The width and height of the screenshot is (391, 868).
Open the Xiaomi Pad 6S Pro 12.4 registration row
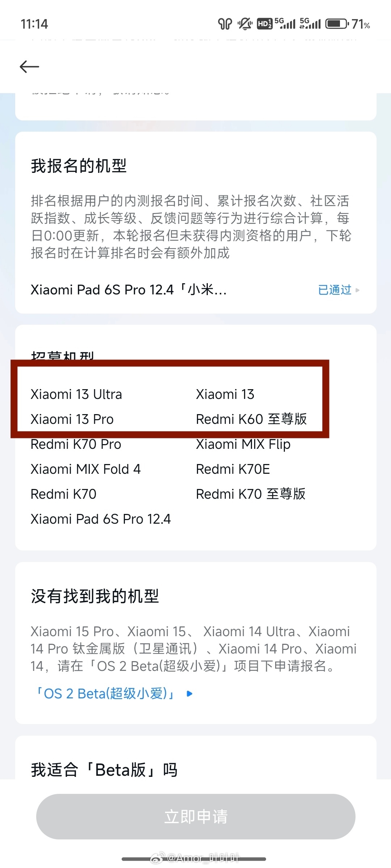pos(129,290)
